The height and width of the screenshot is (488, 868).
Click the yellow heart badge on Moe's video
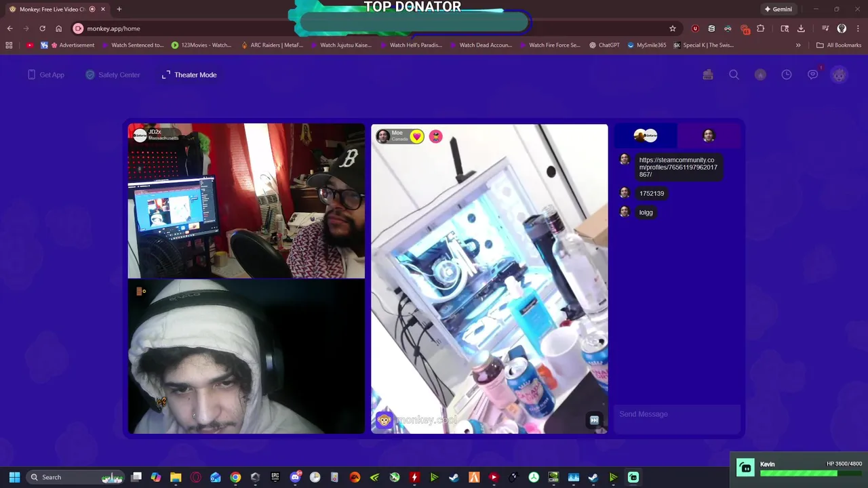tap(416, 136)
